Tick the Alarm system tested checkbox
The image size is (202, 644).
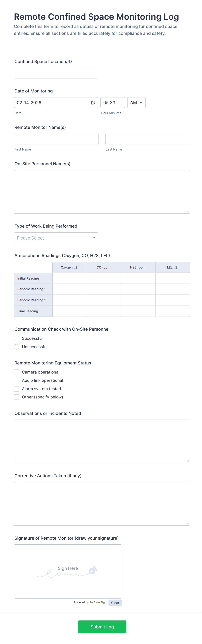[17, 389]
